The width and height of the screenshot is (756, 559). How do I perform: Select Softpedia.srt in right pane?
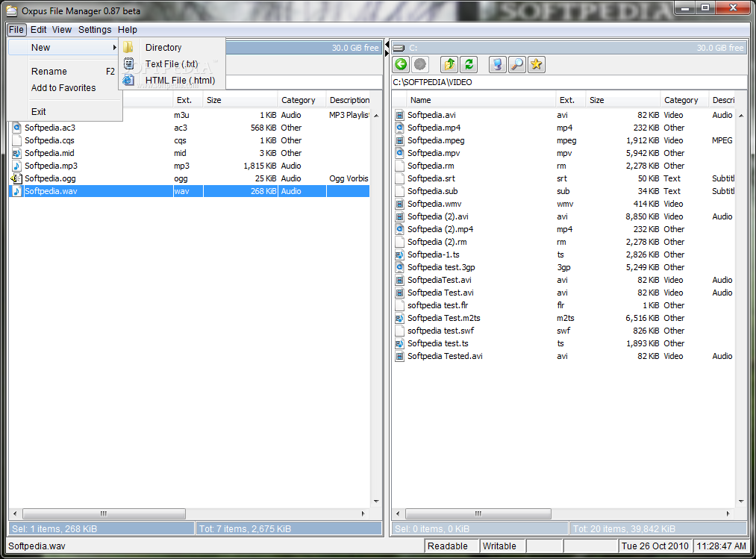[x=431, y=178]
